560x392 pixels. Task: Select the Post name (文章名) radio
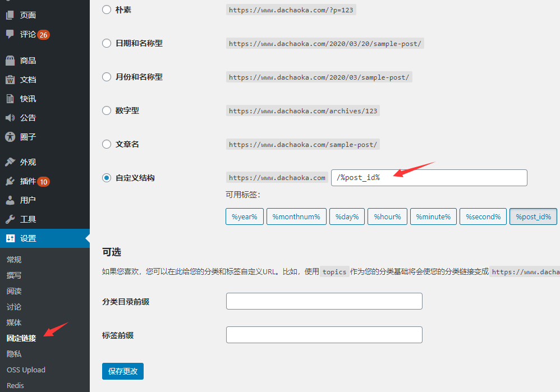click(x=107, y=144)
